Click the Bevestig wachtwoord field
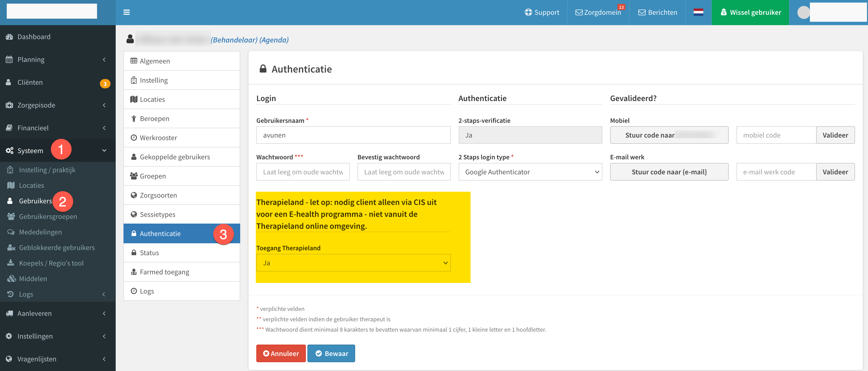Viewport: 868px width, 371px height. pyautogui.click(x=404, y=172)
